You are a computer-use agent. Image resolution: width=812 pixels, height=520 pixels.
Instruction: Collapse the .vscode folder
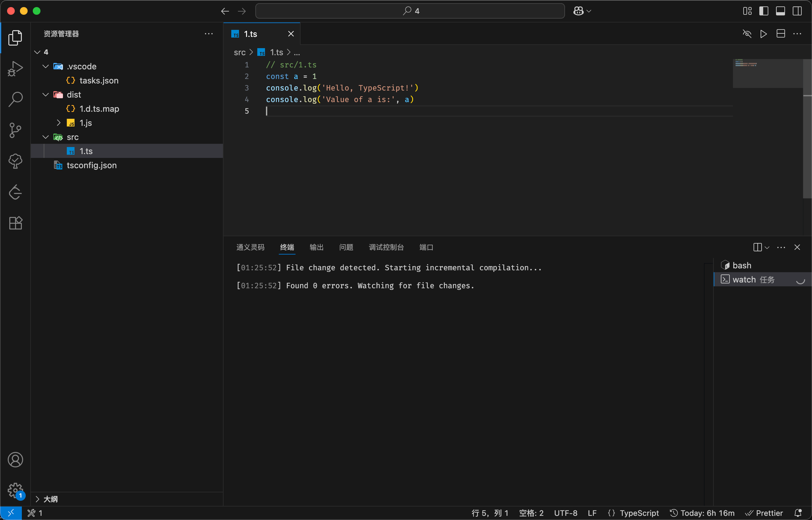coord(46,66)
